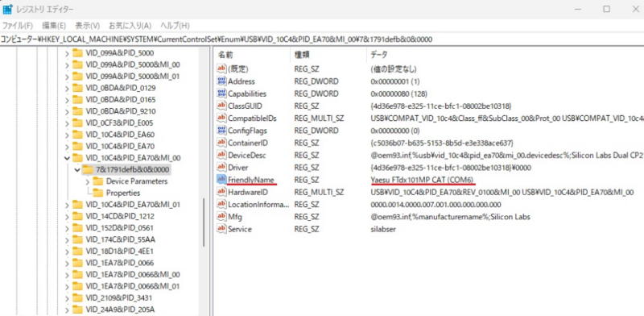
Task: Click ContainerID data starting {c5036b07
Action: 442,143
